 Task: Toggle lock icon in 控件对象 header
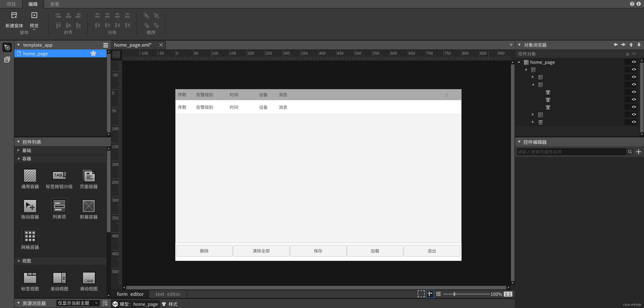point(627,54)
